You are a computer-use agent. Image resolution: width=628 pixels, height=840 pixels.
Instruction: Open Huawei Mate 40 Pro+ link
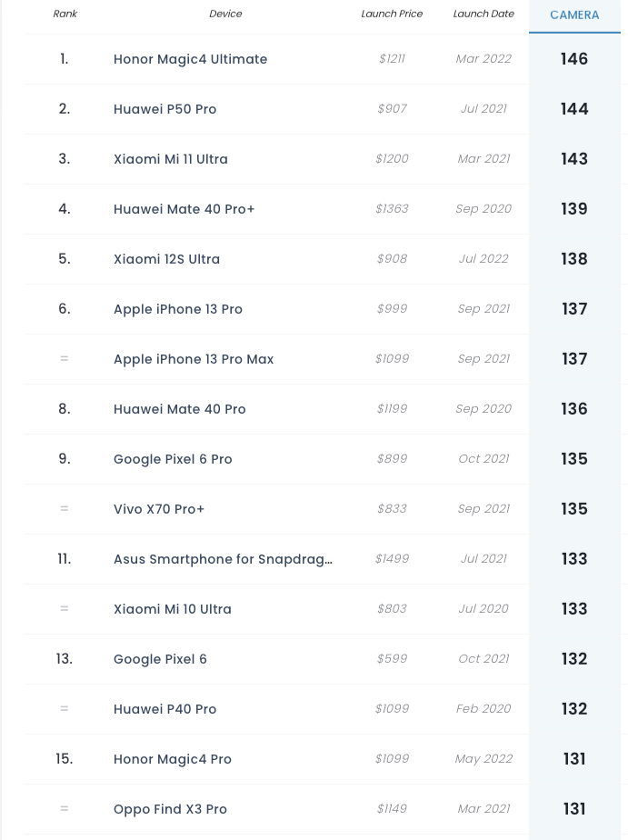click(184, 209)
